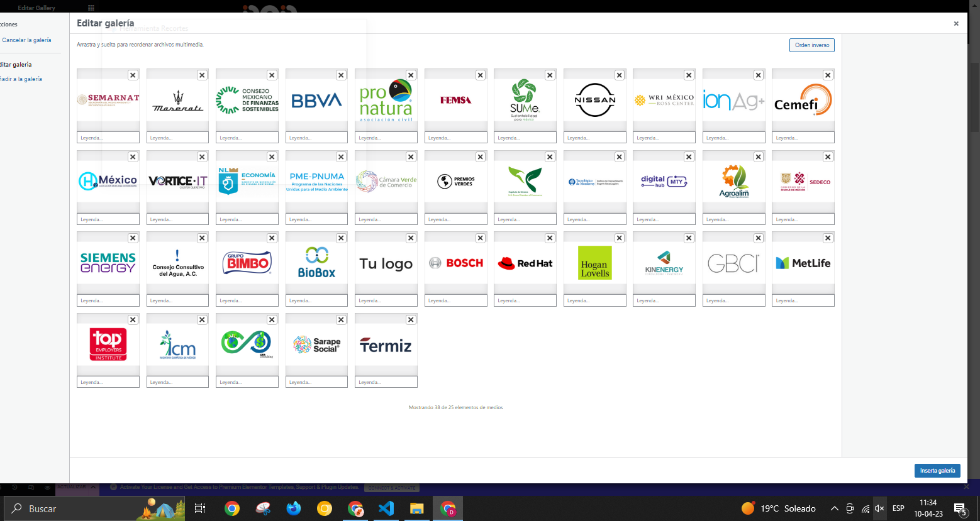The image size is (980, 521).
Task: Open the notification center icon
Action: (961, 509)
